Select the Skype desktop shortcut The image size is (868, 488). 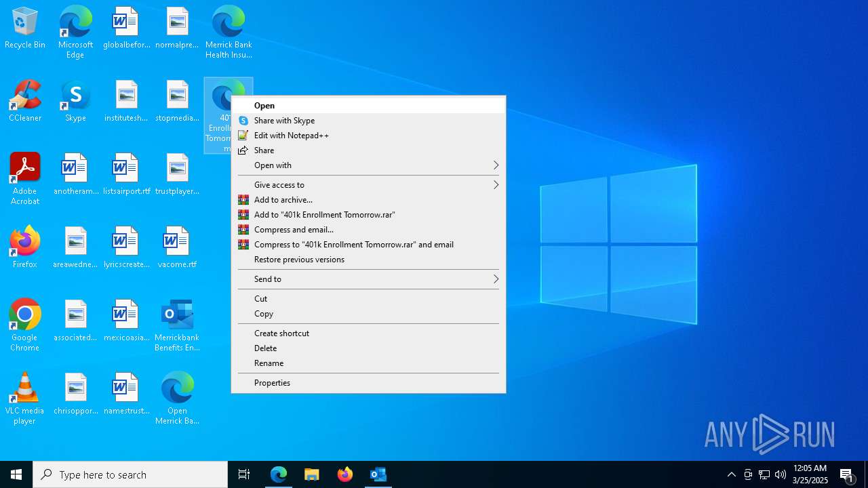click(75, 102)
